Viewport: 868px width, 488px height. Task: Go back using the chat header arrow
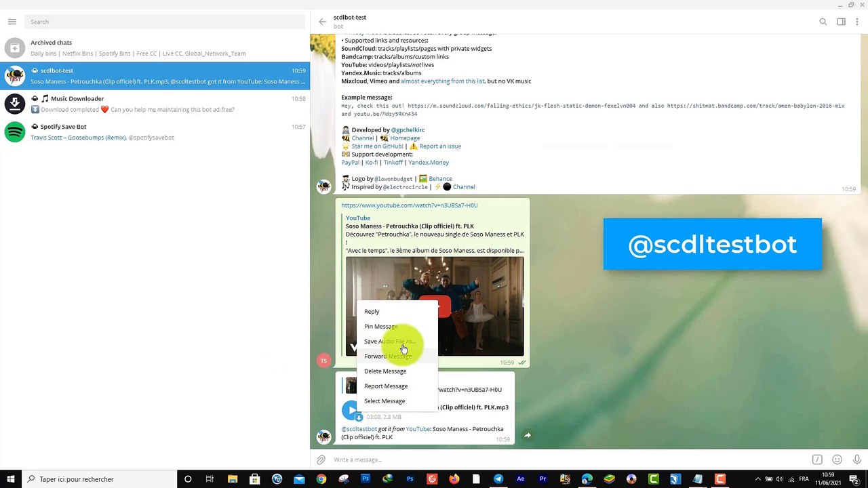click(x=322, y=22)
